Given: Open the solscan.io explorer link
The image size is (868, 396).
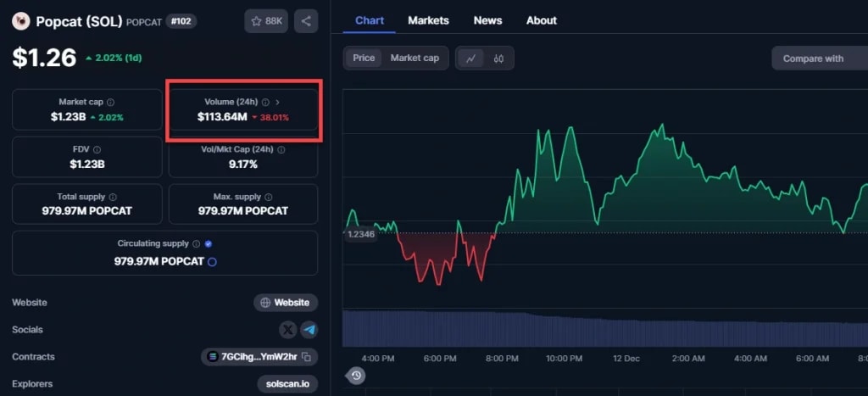Looking at the screenshot, I should 287,384.
